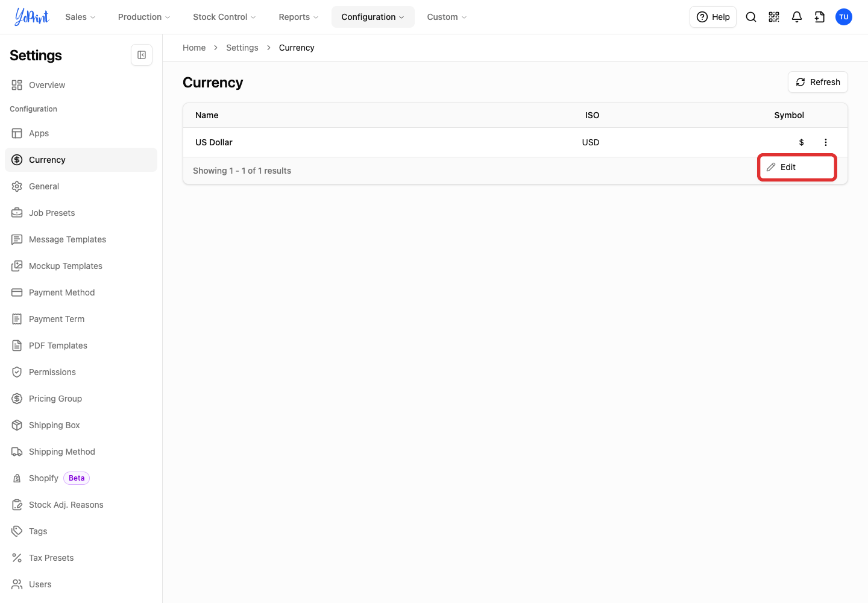
Task: Click the Job Presets briefcase icon
Action: point(17,213)
